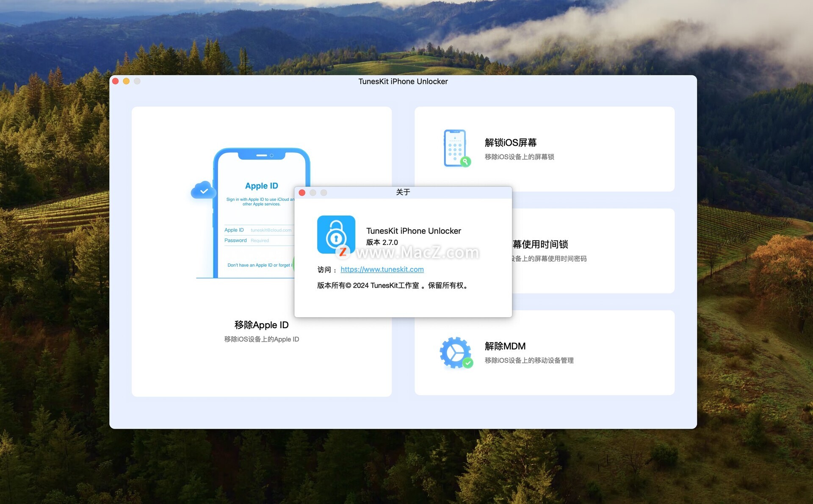Close the TunesKit iPhone Unlocker main window

[x=115, y=81]
